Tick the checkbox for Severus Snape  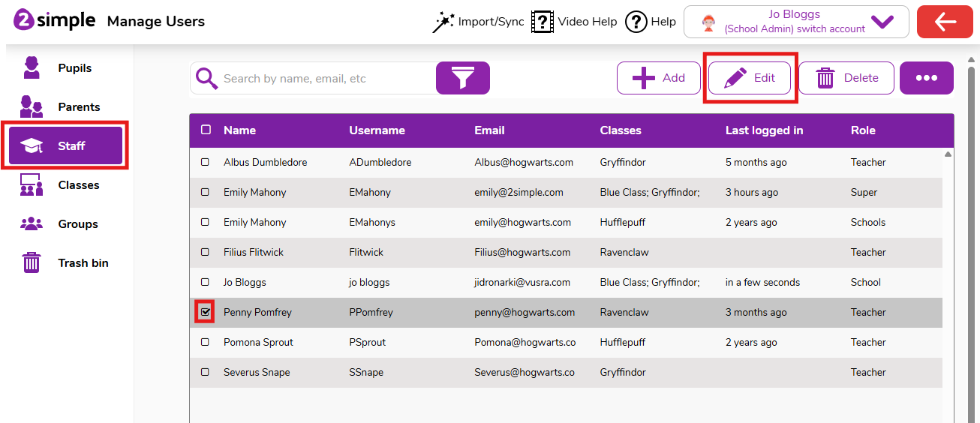pyautogui.click(x=205, y=372)
